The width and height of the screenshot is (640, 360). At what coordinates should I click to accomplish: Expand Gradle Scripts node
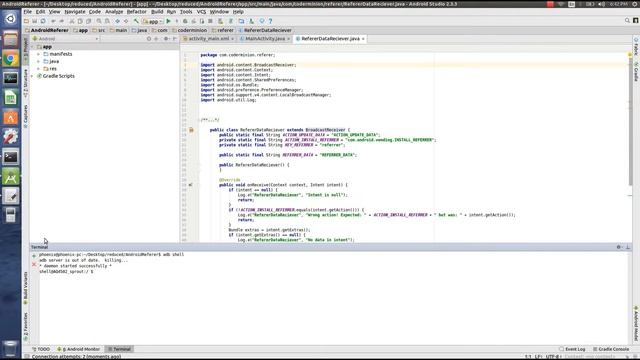(33, 76)
